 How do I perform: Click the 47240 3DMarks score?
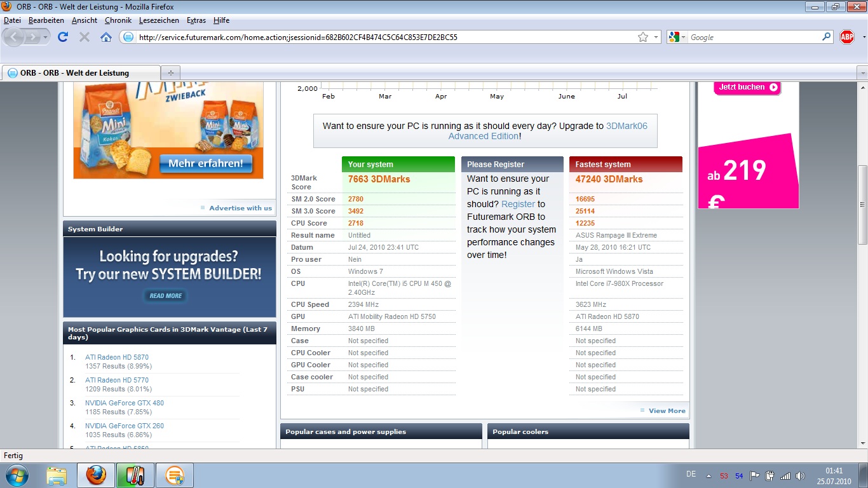[609, 179]
